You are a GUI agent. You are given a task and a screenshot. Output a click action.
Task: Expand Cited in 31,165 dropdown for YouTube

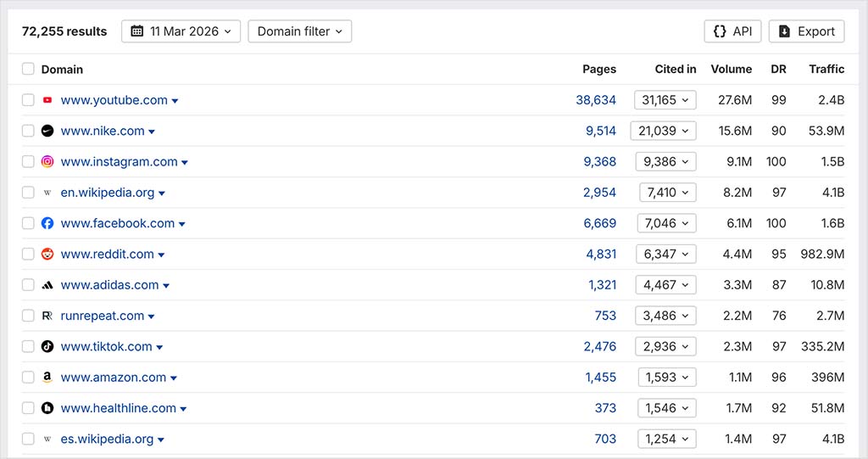[x=665, y=100]
